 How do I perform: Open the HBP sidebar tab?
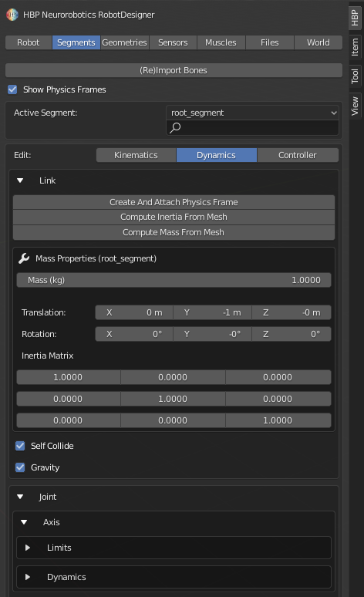pos(355,18)
